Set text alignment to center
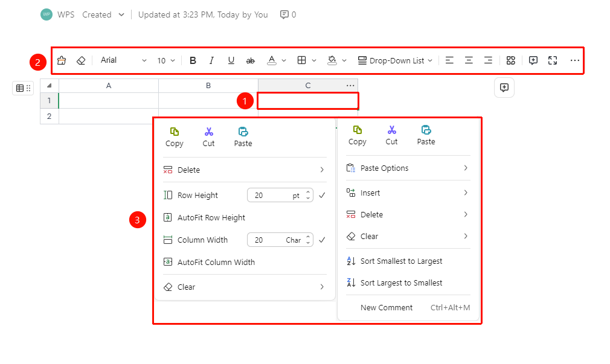Screen dimensions: 610x364 [469, 60]
